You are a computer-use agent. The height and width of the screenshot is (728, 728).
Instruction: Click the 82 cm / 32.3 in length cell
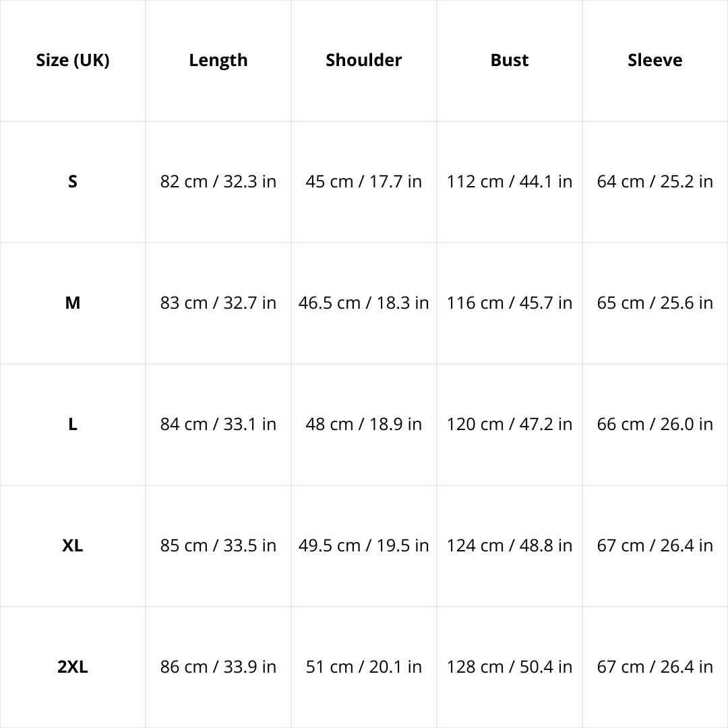[218, 181]
